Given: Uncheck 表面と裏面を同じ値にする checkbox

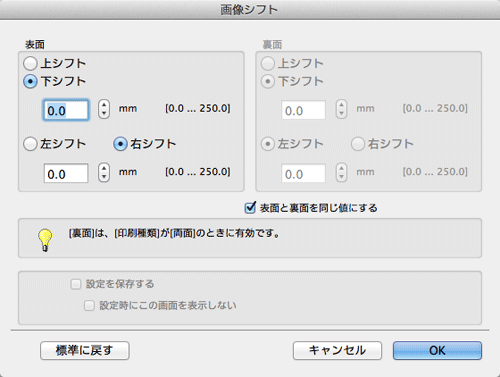Looking at the screenshot, I should [x=250, y=208].
